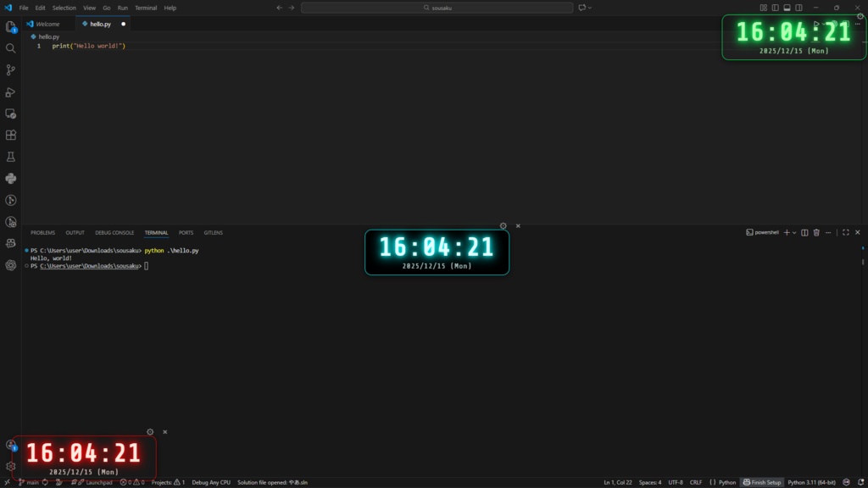Open the Terminal menu
Viewport: 868px width, 488px height.
coord(146,7)
